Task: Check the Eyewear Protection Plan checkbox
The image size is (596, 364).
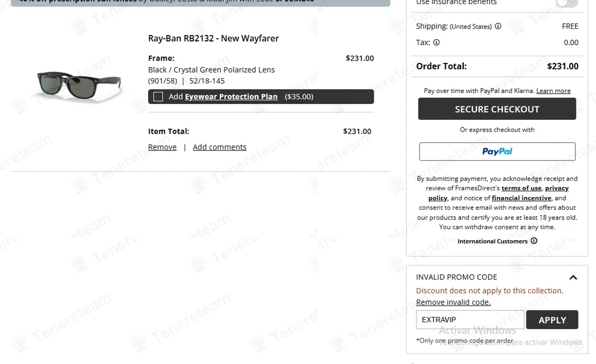Action: pyautogui.click(x=158, y=97)
